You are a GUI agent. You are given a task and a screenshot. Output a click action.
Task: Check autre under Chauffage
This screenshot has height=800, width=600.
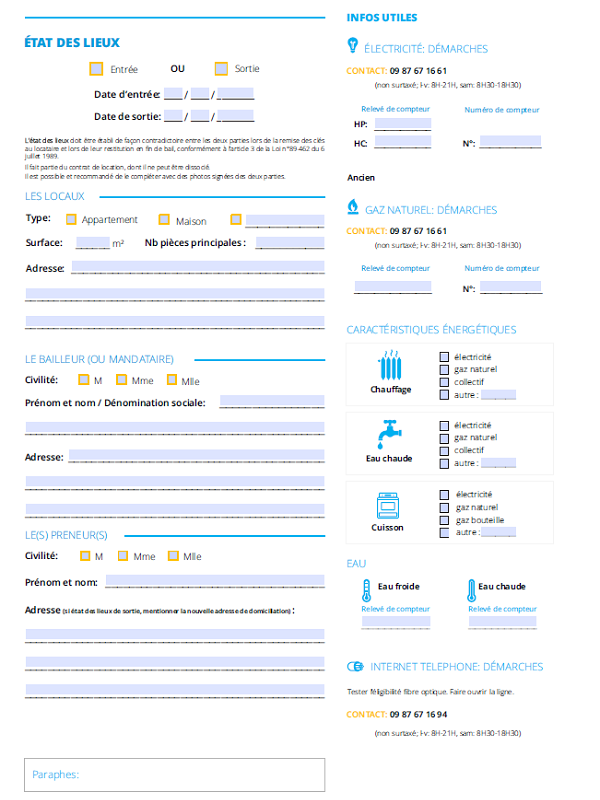[x=444, y=395]
